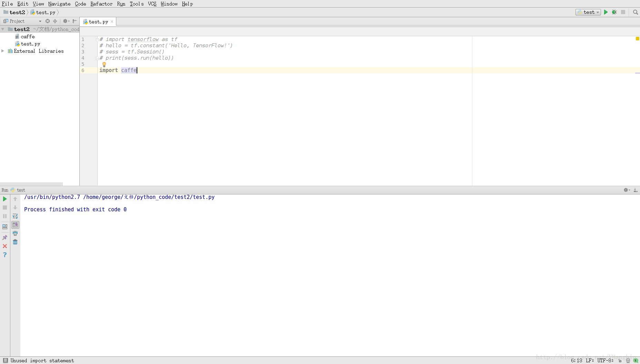Switch to the test.py editor tab

click(x=98, y=22)
